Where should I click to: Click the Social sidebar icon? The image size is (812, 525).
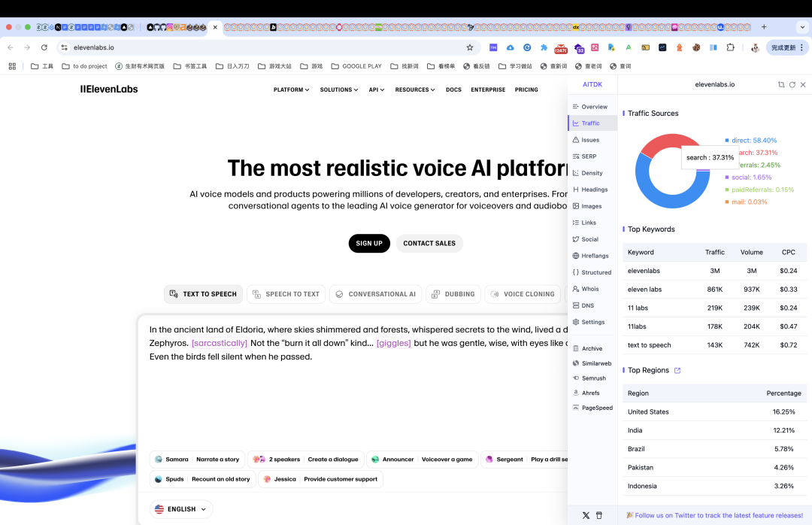click(576, 239)
